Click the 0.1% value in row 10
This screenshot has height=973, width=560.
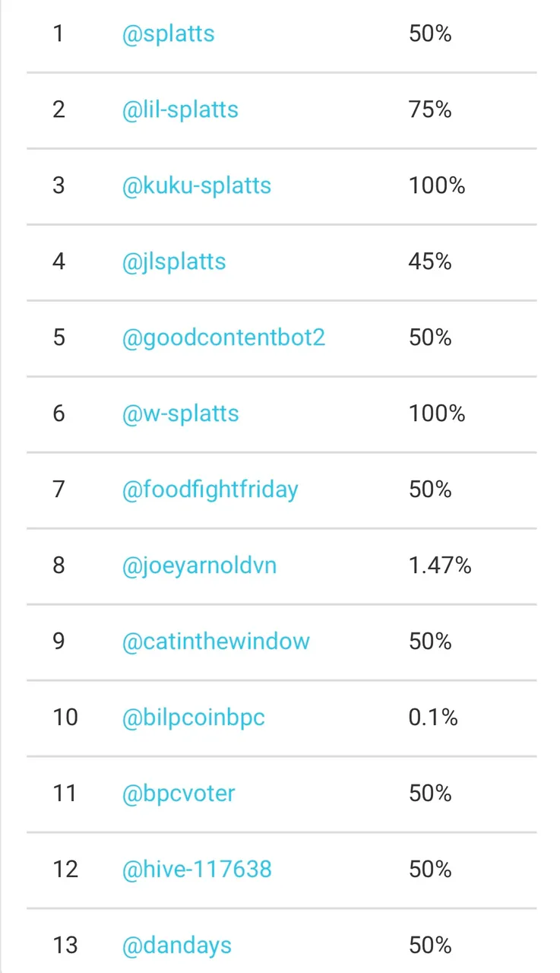tap(433, 718)
